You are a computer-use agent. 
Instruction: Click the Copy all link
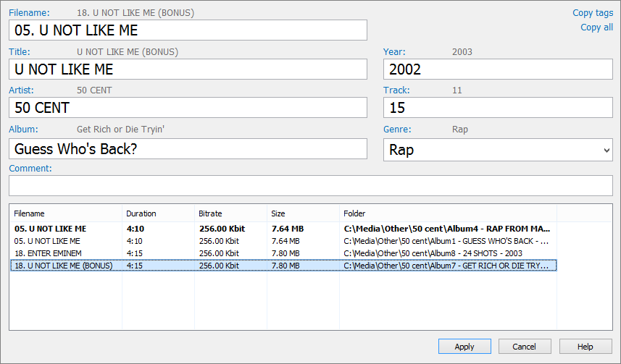tap(596, 27)
